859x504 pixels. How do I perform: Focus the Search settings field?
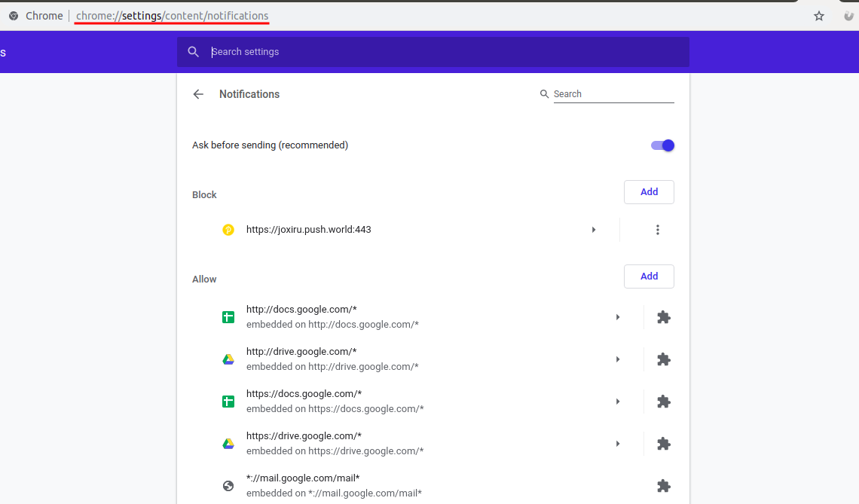[433, 52]
